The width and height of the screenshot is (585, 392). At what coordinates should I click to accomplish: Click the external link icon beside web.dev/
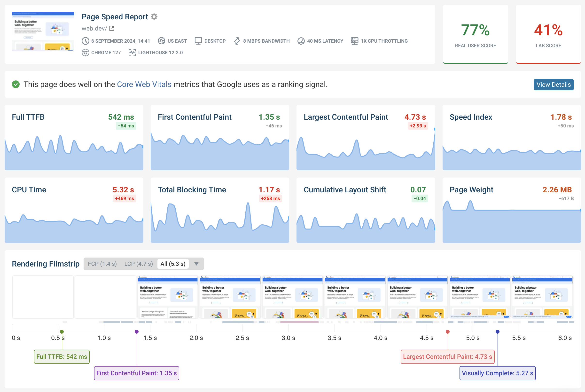click(x=112, y=29)
